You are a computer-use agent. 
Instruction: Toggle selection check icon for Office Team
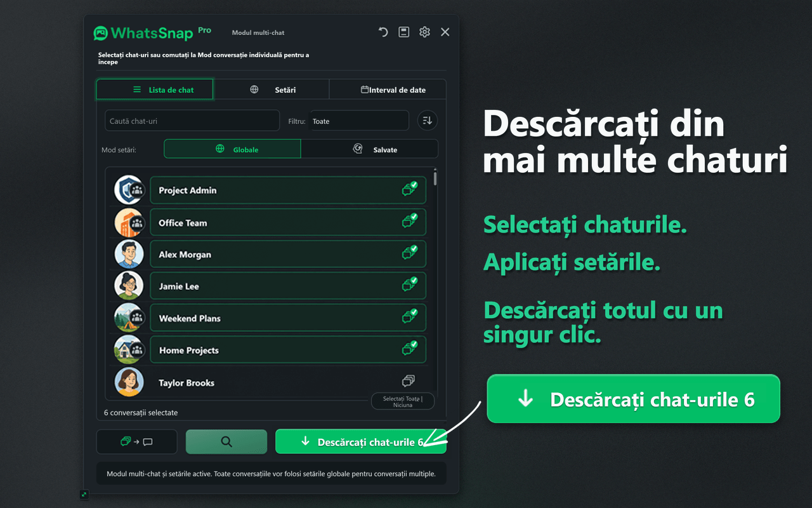[409, 220]
